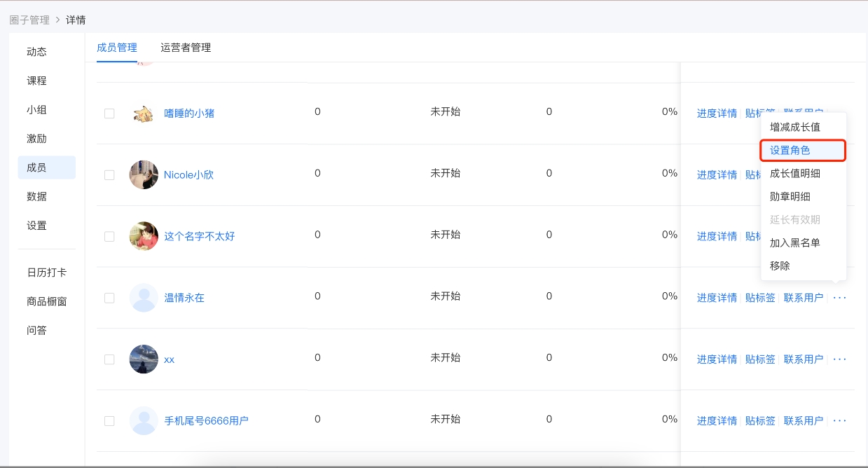Open more actions menu for 温情永在

click(840, 298)
